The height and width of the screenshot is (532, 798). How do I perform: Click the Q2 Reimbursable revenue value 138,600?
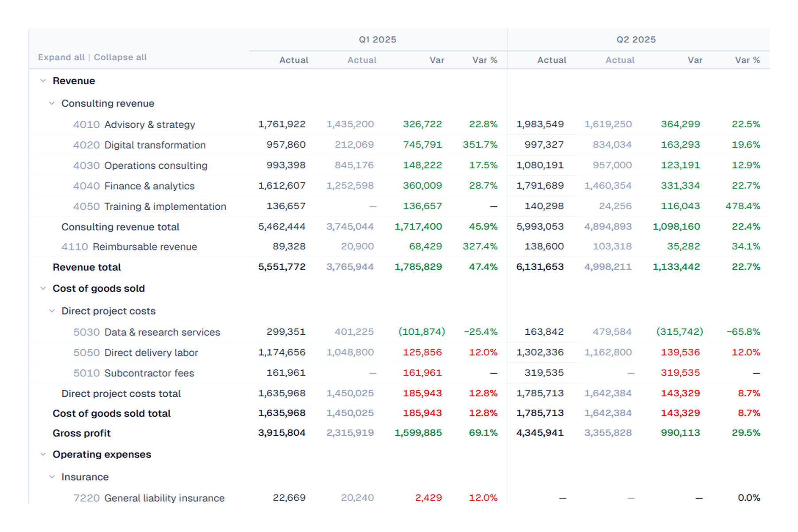(544, 246)
